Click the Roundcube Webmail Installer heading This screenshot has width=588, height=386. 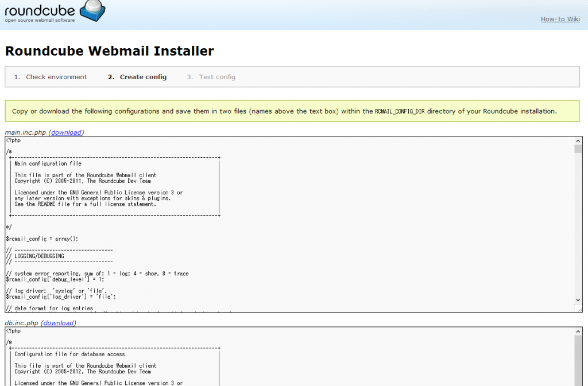click(x=109, y=51)
